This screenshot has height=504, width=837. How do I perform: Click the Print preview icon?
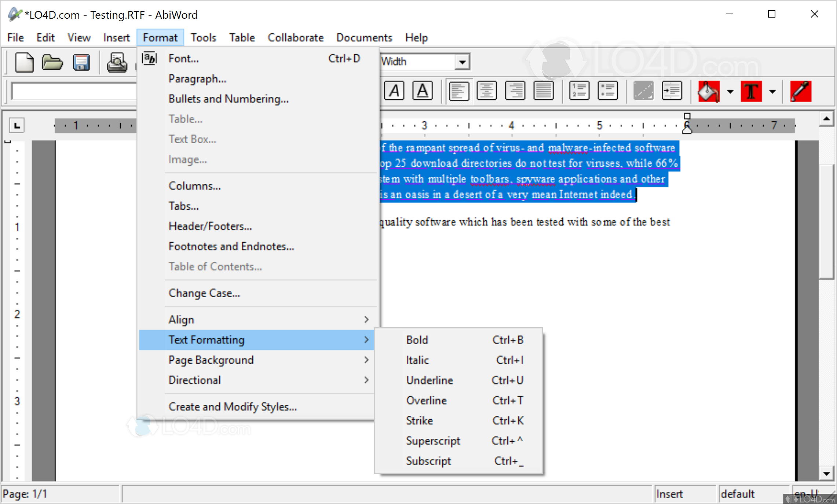117,62
